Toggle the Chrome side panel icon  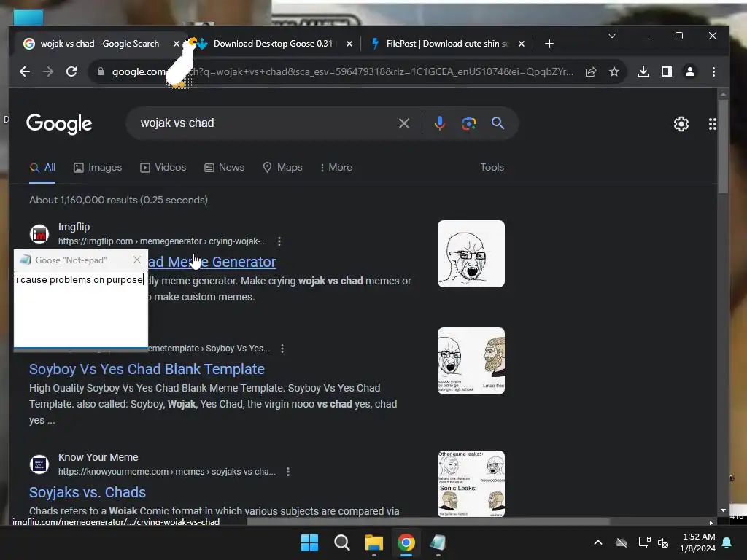pyautogui.click(x=667, y=71)
